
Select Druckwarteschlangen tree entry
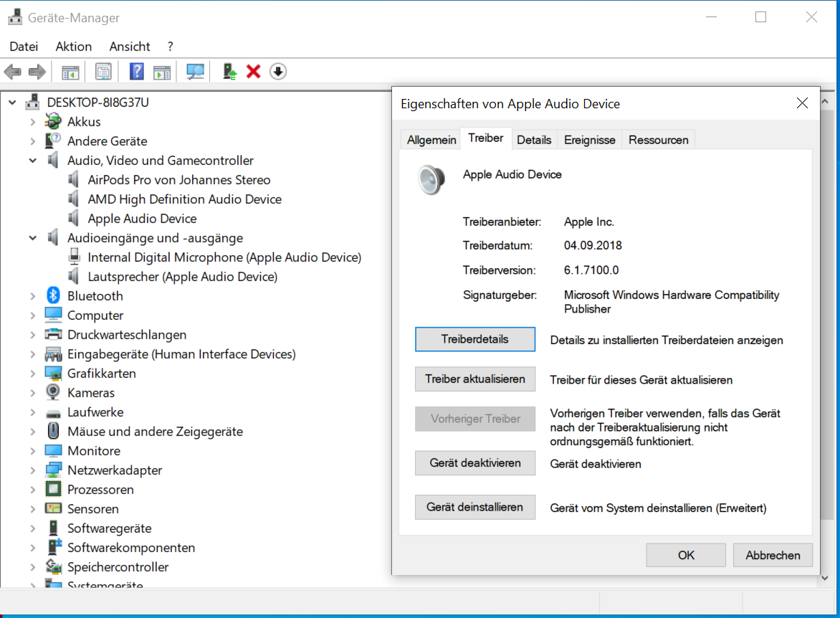[x=127, y=335]
